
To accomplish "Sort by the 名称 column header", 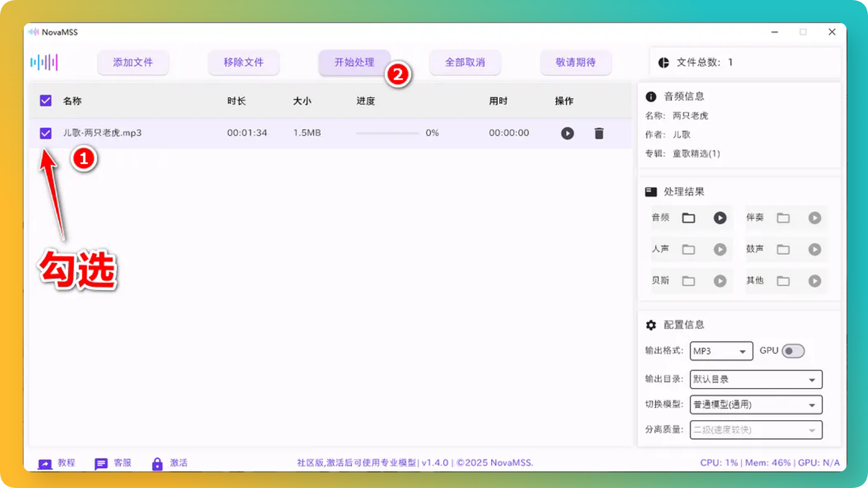I will coord(72,101).
